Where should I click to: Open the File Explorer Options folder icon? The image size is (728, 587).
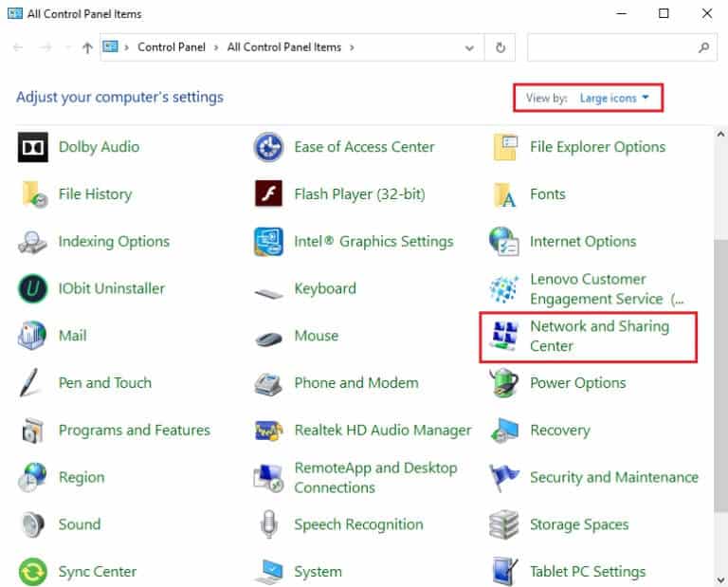click(x=505, y=147)
